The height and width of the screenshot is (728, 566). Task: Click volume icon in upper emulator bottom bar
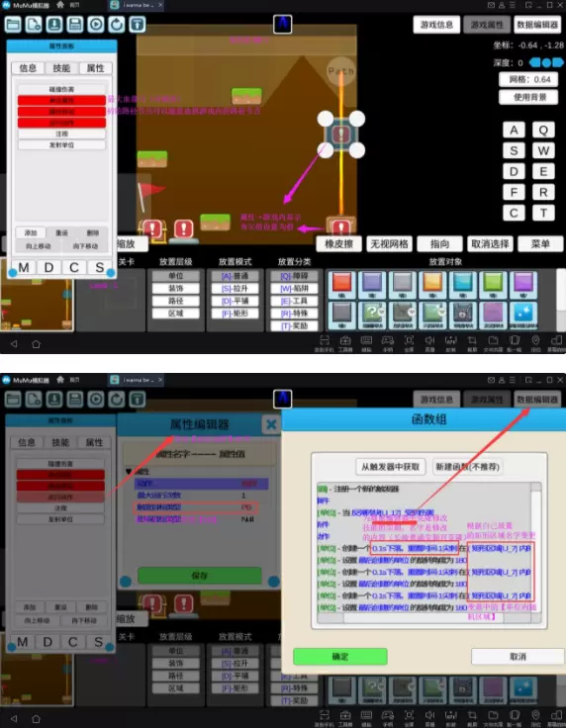pyautogui.click(x=430, y=342)
